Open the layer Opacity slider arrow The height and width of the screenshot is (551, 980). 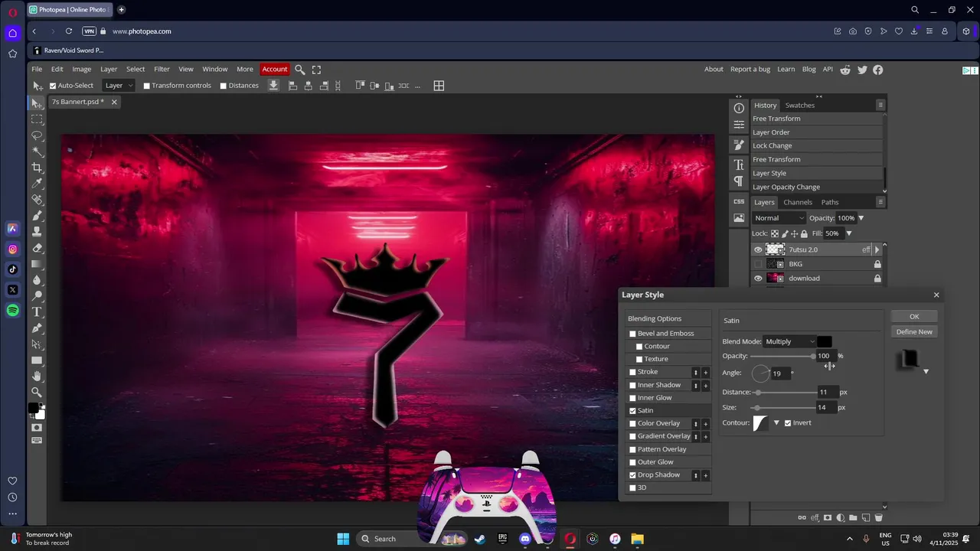861,218
